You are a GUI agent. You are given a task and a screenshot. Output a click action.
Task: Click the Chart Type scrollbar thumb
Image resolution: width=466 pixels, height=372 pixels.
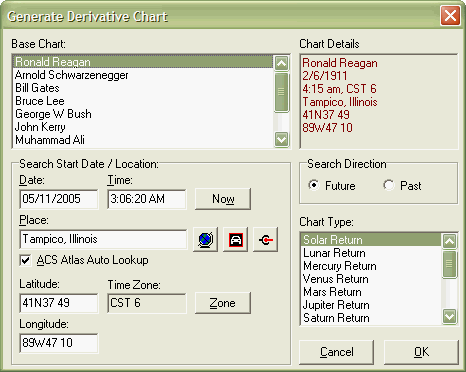(449, 264)
